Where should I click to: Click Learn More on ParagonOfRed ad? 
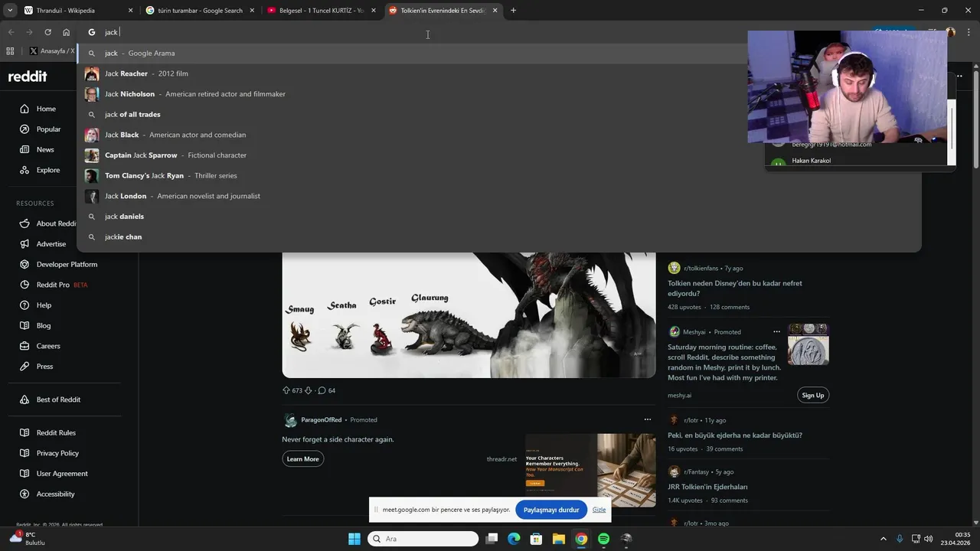(302, 459)
